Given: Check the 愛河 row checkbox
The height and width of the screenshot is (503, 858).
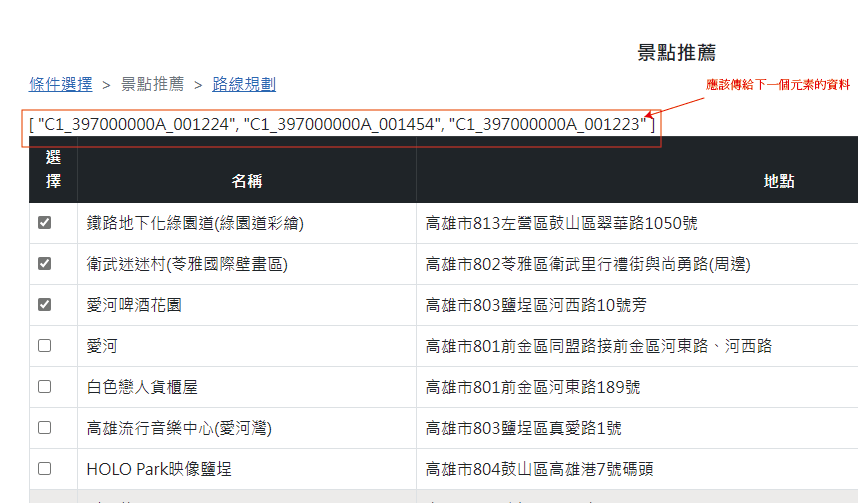Looking at the screenshot, I should (45, 345).
